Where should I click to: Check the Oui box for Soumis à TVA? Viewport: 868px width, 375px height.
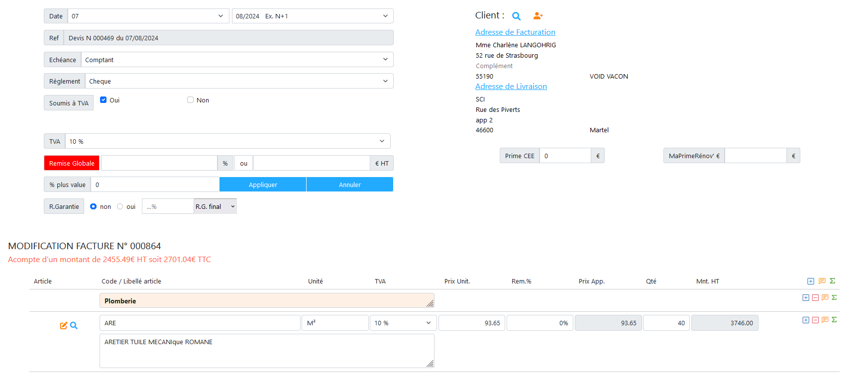coord(104,99)
